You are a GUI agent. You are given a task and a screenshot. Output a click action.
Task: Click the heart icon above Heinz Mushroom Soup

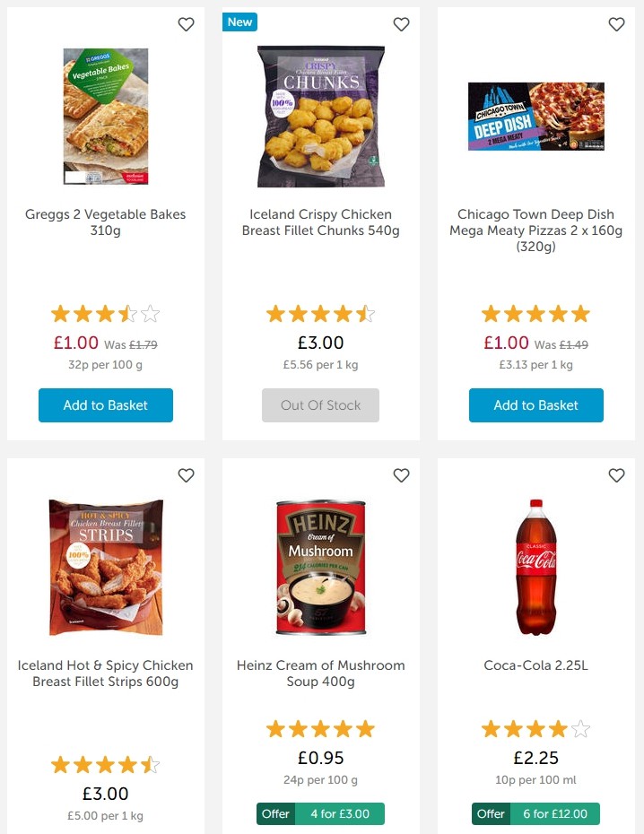[401, 475]
